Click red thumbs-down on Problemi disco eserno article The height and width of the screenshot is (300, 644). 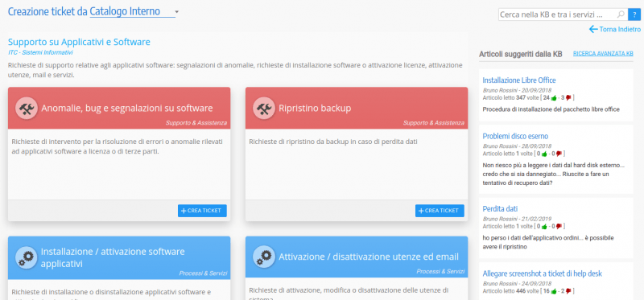coord(559,154)
